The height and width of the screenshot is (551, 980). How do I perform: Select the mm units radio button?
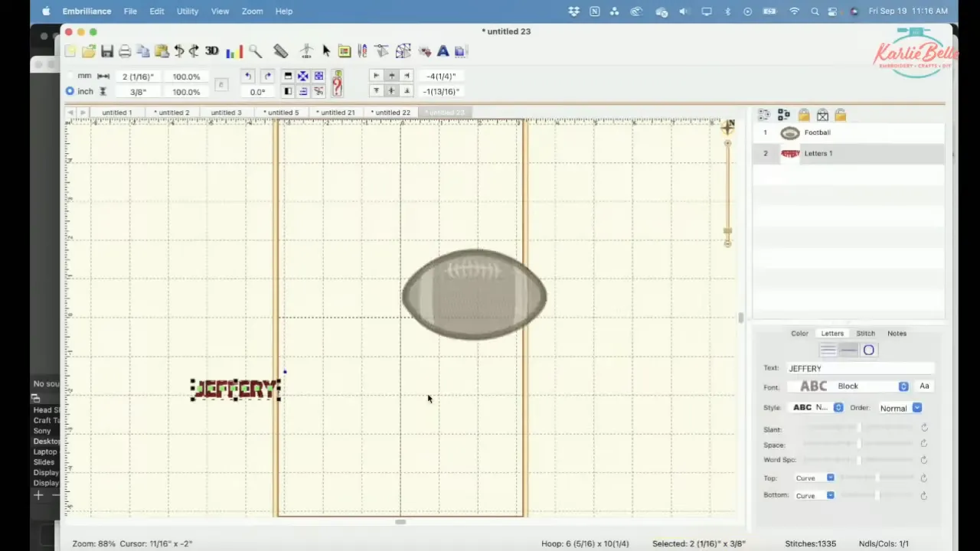[70, 76]
